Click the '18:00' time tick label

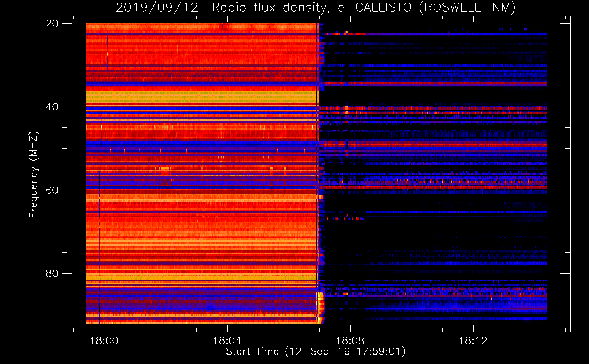coord(104,341)
